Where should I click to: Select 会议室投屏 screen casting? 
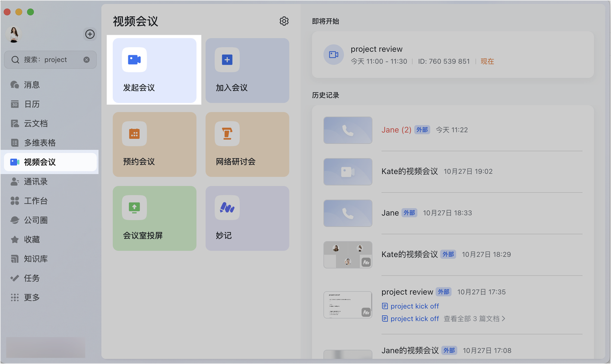154,218
